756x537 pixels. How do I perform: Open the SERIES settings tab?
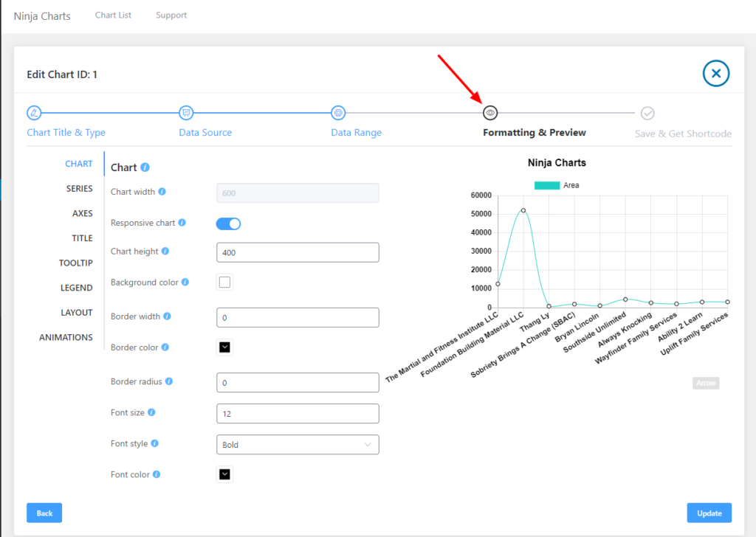80,189
